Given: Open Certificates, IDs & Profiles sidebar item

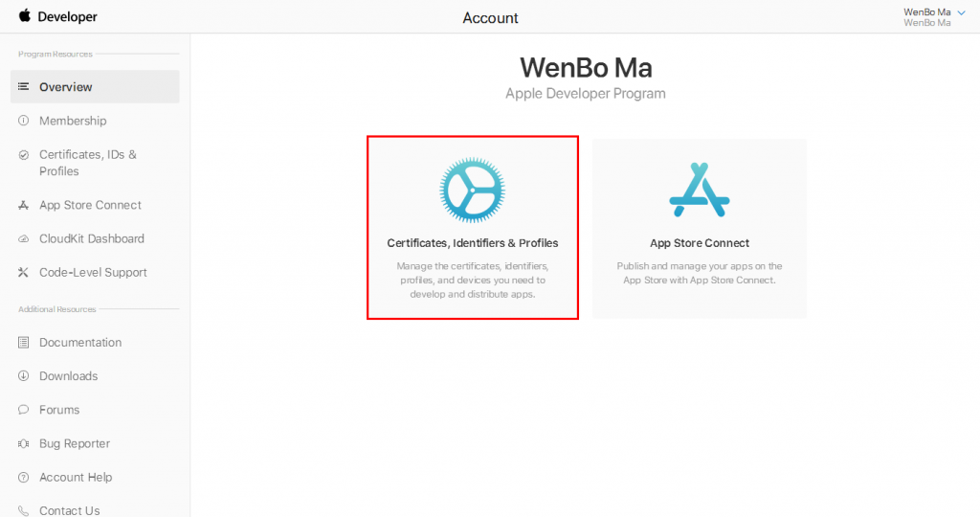Looking at the screenshot, I should click(87, 163).
